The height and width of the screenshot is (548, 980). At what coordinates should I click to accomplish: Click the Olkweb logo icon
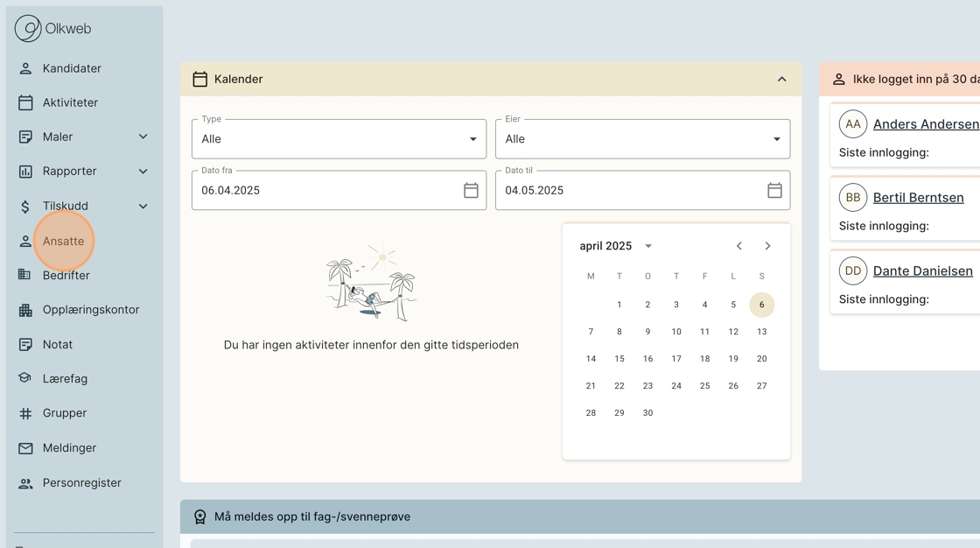click(28, 29)
